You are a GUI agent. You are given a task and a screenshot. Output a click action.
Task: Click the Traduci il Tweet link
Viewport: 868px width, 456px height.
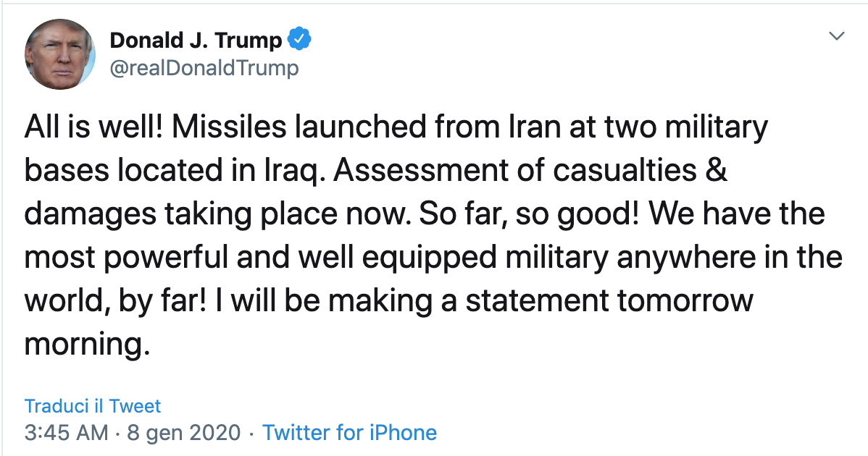pos(93,406)
